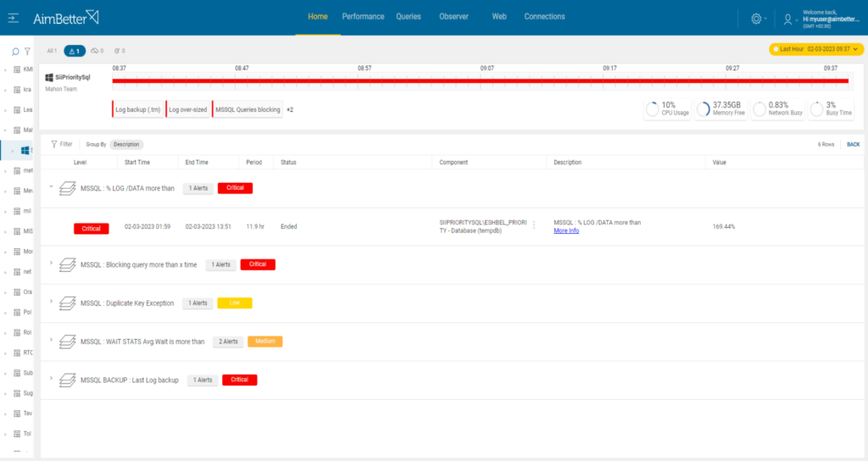Open the More Info link
The width and height of the screenshot is (868, 461).
point(566,230)
